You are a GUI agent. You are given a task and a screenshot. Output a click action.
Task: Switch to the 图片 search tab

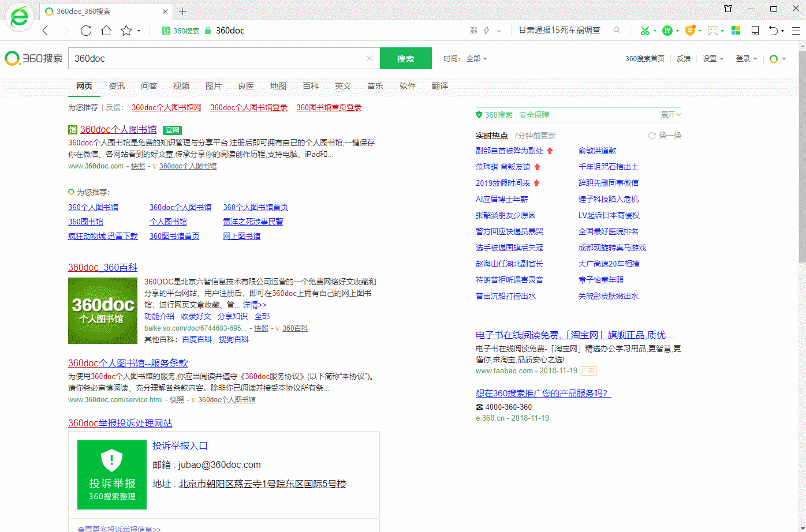pos(214,86)
